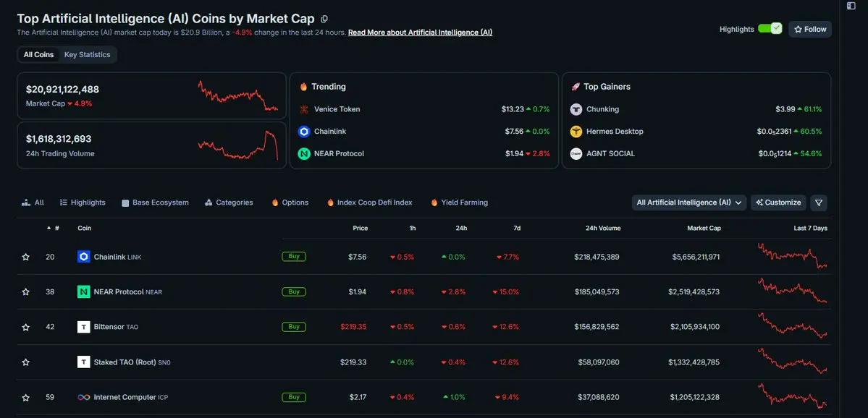Sort the table by rank # column
Screen dimensions: 868x418
click(x=53, y=228)
